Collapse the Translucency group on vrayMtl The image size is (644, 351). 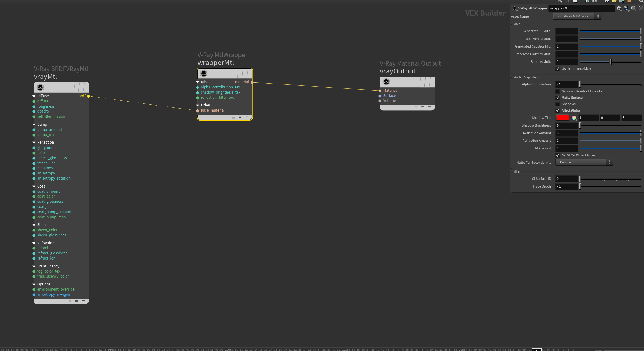pyautogui.click(x=34, y=266)
